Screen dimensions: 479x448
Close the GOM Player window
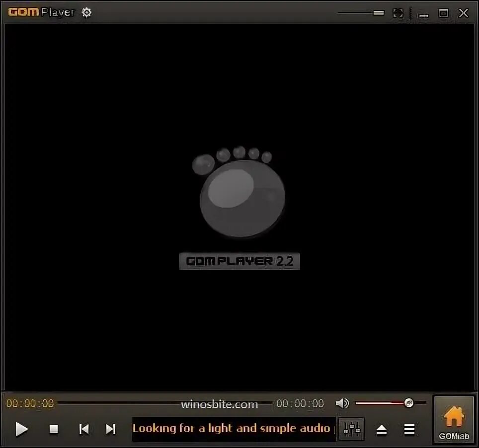[464, 13]
